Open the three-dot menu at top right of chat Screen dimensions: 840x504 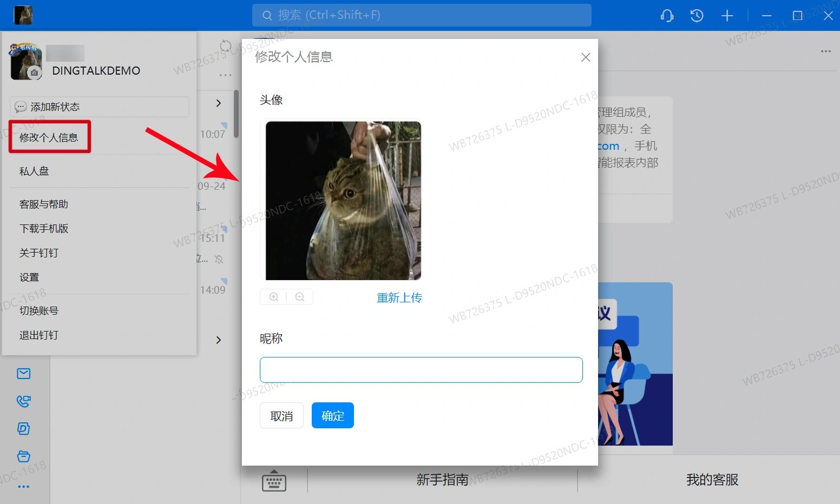pos(825,51)
